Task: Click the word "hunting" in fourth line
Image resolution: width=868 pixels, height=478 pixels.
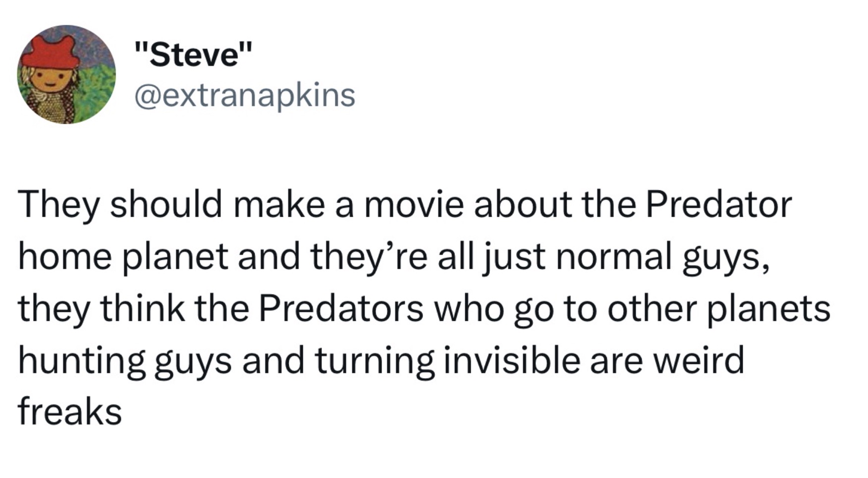Action: (82, 360)
